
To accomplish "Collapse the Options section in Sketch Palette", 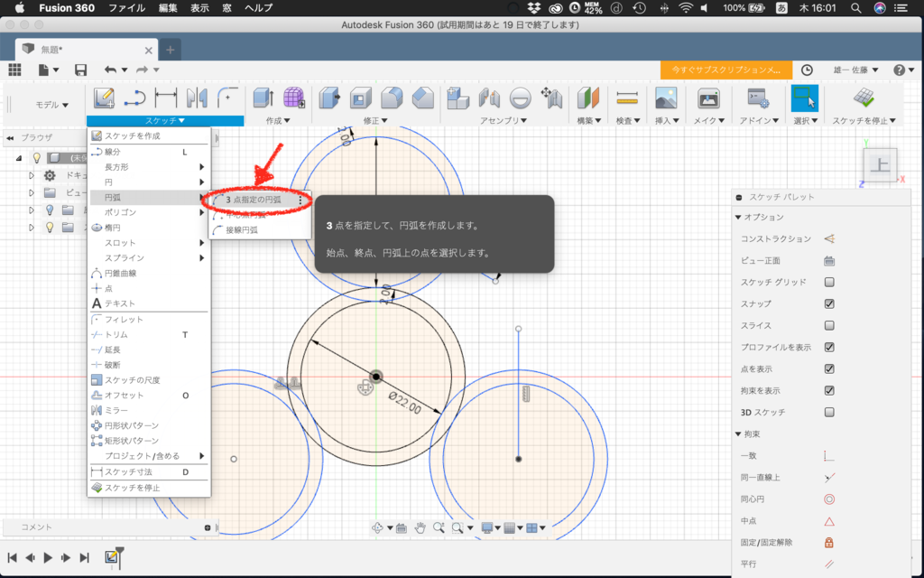I will point(738,217).
